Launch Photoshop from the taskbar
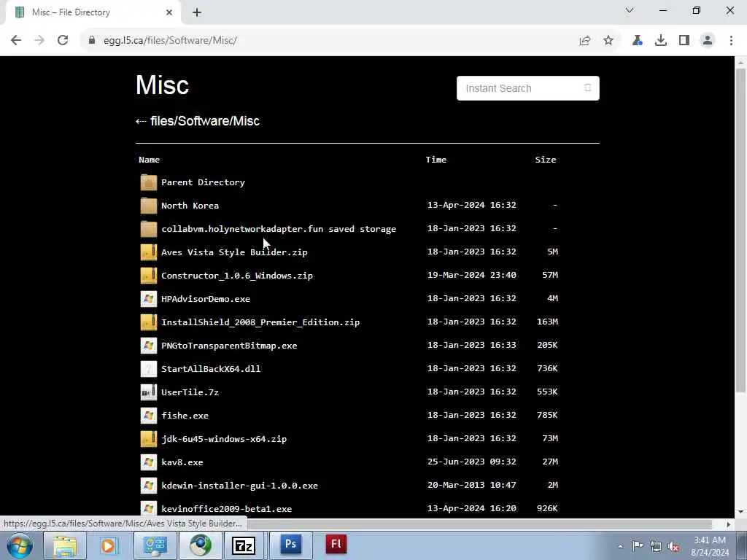 click(290, 545)
